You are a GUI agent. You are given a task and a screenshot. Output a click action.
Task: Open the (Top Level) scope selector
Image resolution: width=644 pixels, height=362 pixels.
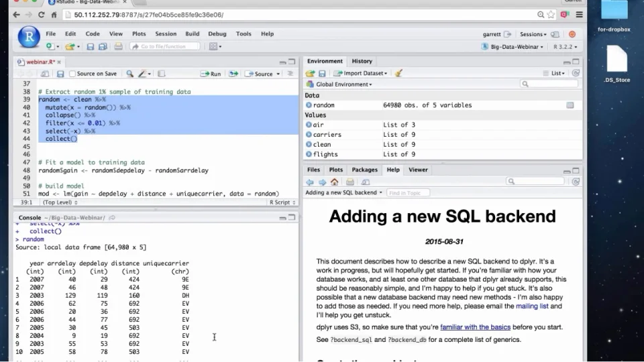(x=60, y=202)
